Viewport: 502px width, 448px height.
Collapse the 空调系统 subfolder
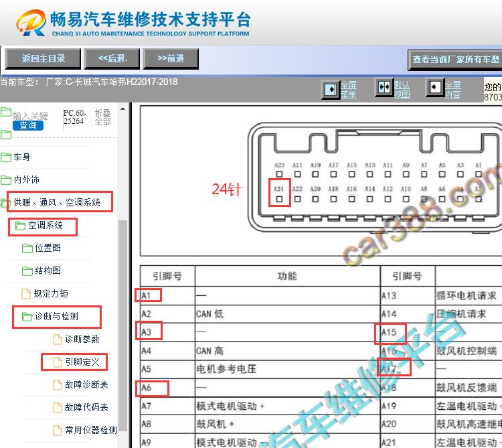45,226
